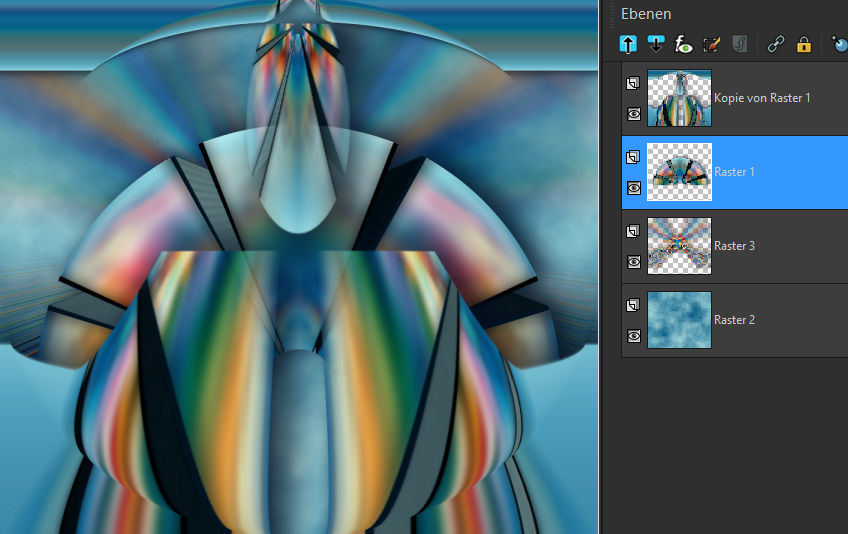Hide the Raster 3 layer
Image resolution: width=848 pixels, height=534 pixels.
click(634, 262)
